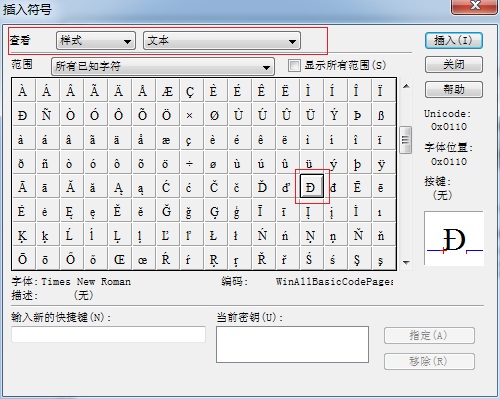Click the Unicode value 0x0110
Viewport: 500px width, 399px height.
449,127
